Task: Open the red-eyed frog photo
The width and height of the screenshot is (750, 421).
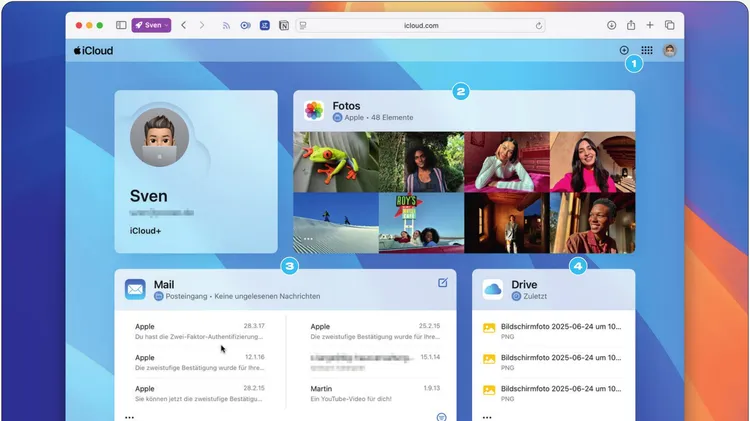Action: coord(336,162)
